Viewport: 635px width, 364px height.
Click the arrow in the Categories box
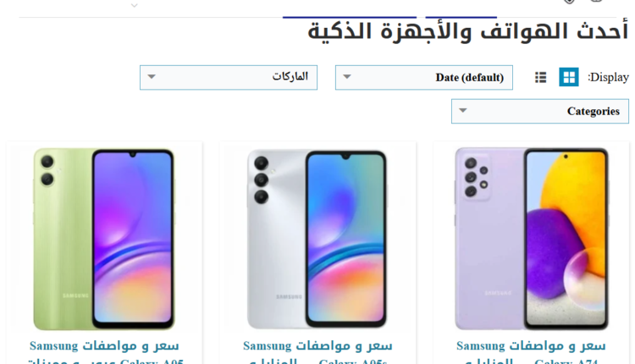point(463,110)
